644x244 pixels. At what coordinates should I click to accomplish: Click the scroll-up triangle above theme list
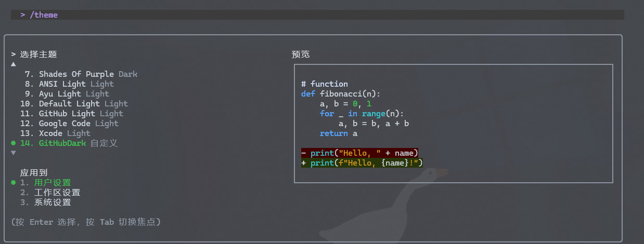pos(14,64)
